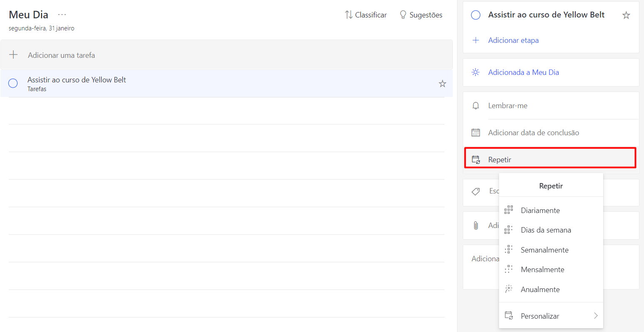Click the Diariamente grid icon
This screenshot has width=644, height=332.
pos(509,210)
